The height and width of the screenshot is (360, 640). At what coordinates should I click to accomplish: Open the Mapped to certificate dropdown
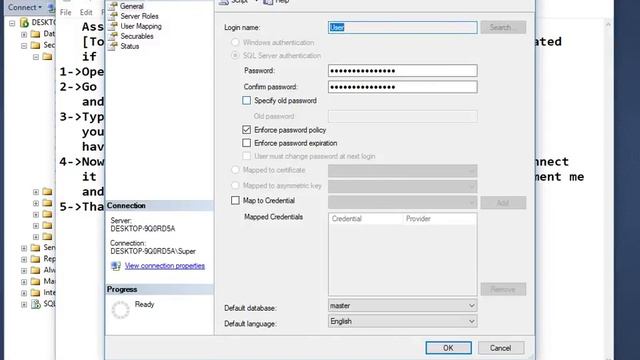(402, 171)
